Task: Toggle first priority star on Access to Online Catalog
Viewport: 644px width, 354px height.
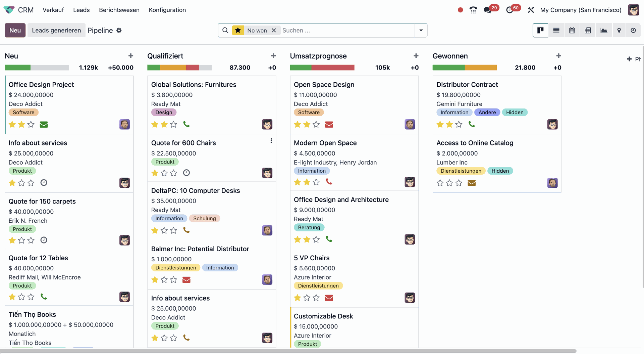Action: point(440,183)
